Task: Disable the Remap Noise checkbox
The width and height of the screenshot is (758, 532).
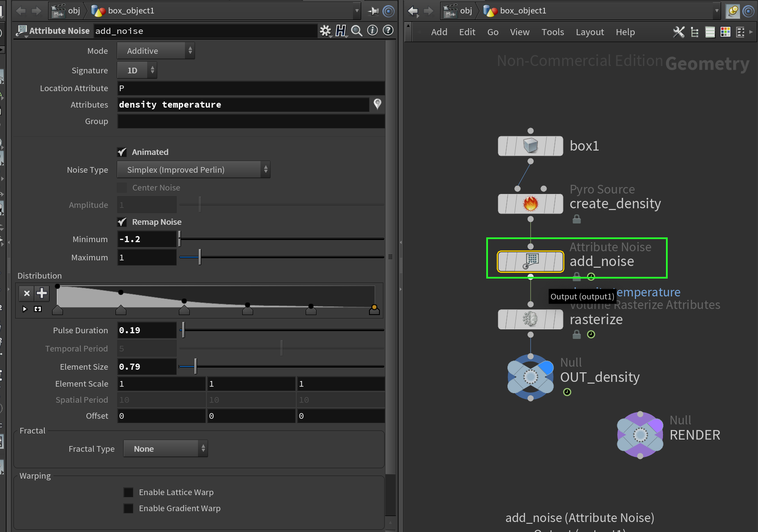Action: (x=122, y=222)
